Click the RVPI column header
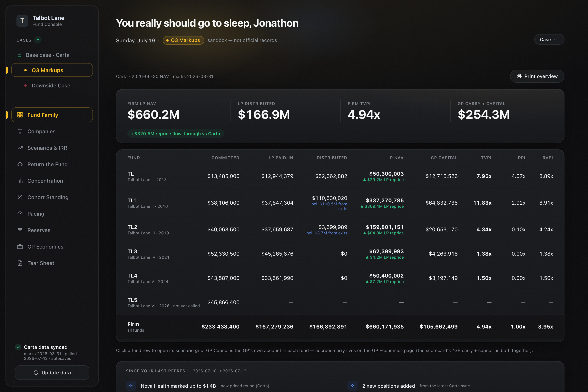588x392 pixels. [548, 158]
